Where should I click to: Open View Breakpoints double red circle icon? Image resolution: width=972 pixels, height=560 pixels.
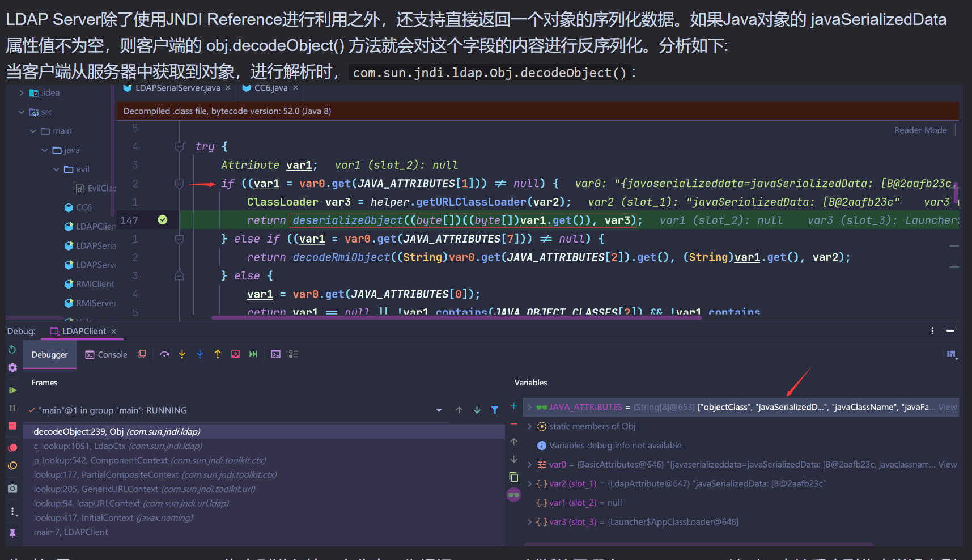12,448
